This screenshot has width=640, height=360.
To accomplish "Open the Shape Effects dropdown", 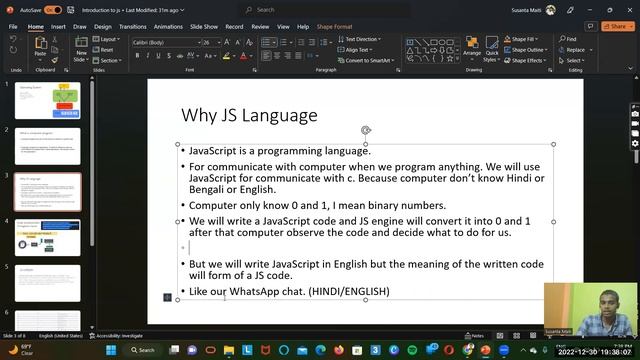I will tap(525, 60).
